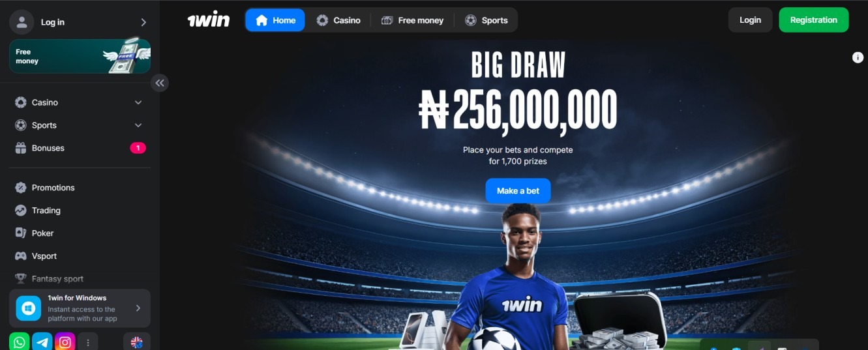Image resolution: width=868 pixels, height=350 pixels.
Task: Click the Make a bet button
Action: [x=518, y=191]
